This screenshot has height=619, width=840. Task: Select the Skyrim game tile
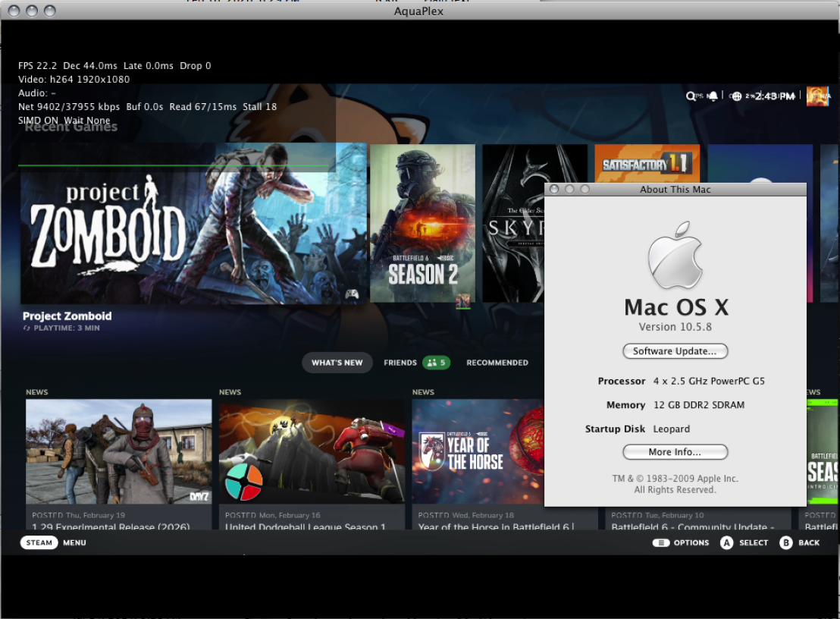coord(513,224)
